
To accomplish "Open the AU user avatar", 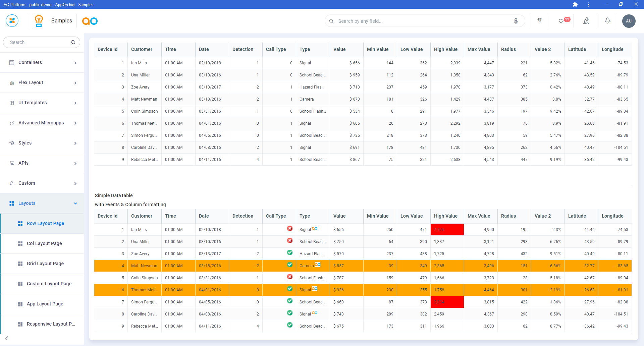I will (629, 21).
